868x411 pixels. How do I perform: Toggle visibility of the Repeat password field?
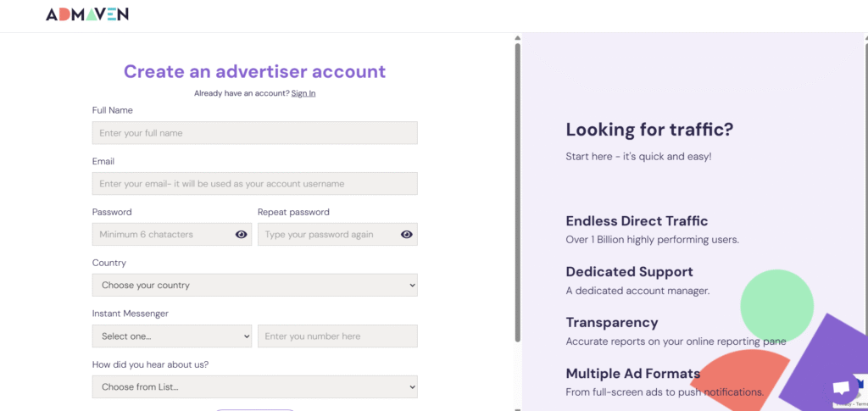click(x=406, y=235)
